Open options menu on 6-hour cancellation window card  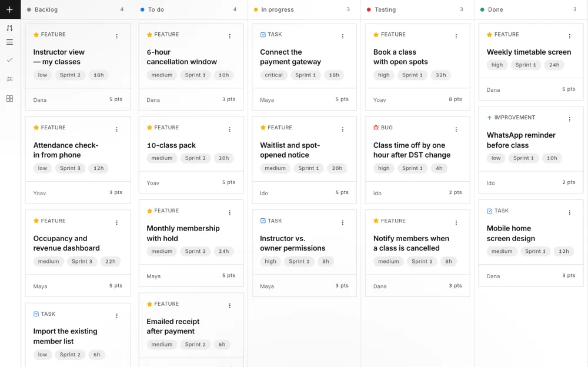[230, 36]
